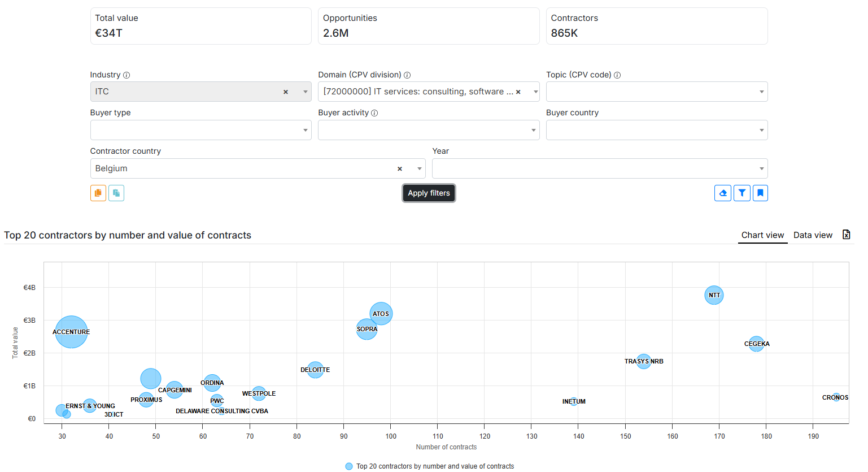This screenshot has height=472, width=868.
Task: Click the eraser clear filters icon
Action: [x=723, y=193]
